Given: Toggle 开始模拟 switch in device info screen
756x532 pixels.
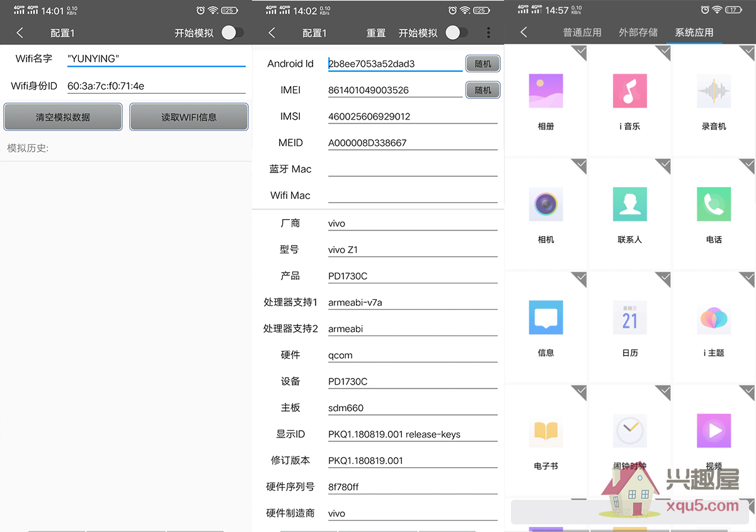Looking at the screenshot, I should pyautogui.click(x=457, y=33).
